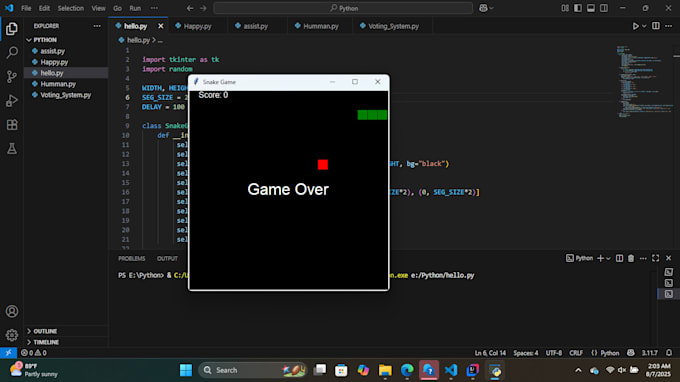Click the command center search field
This screenshot has width=680, height=382.
coord(343,8)
